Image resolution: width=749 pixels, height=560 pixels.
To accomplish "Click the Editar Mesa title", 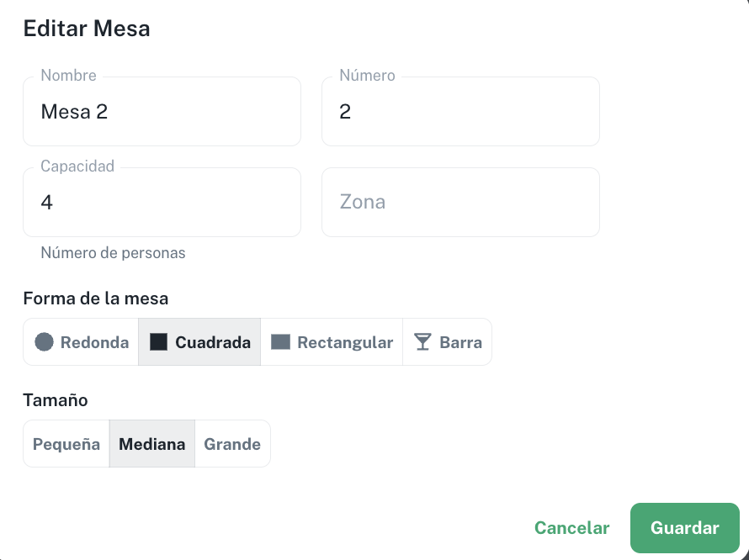I will point(87,28).
